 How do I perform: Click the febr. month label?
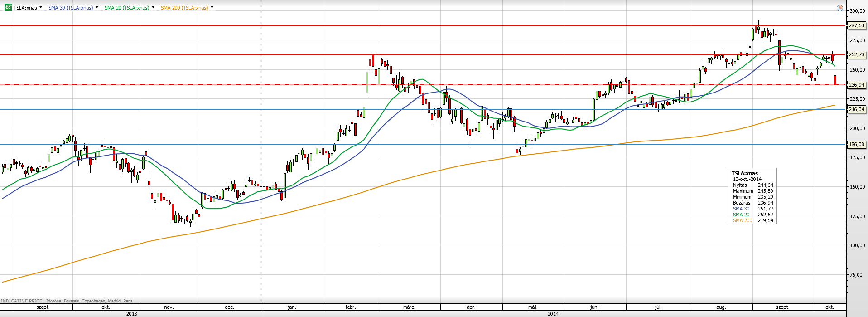coord(351,307)
